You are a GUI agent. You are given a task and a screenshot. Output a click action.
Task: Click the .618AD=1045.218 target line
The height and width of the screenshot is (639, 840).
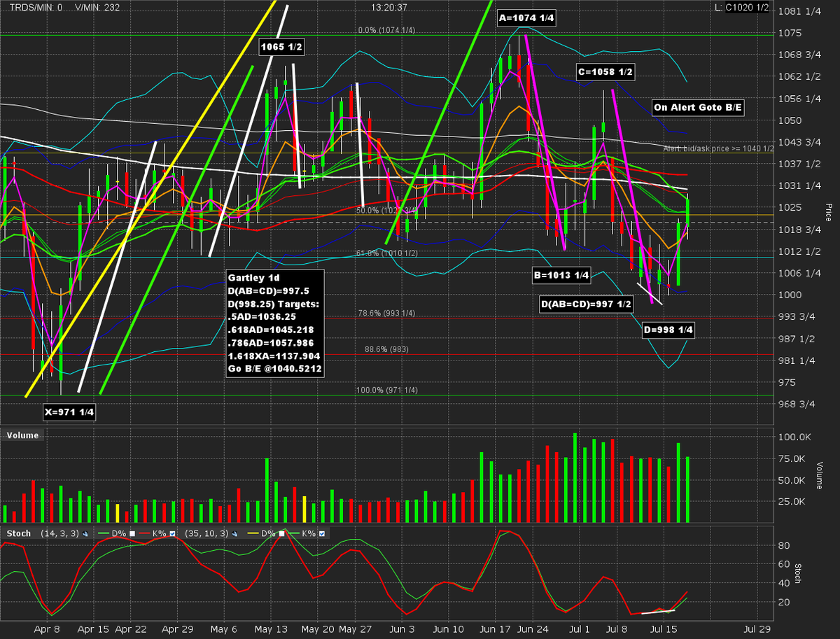[271, 329]
